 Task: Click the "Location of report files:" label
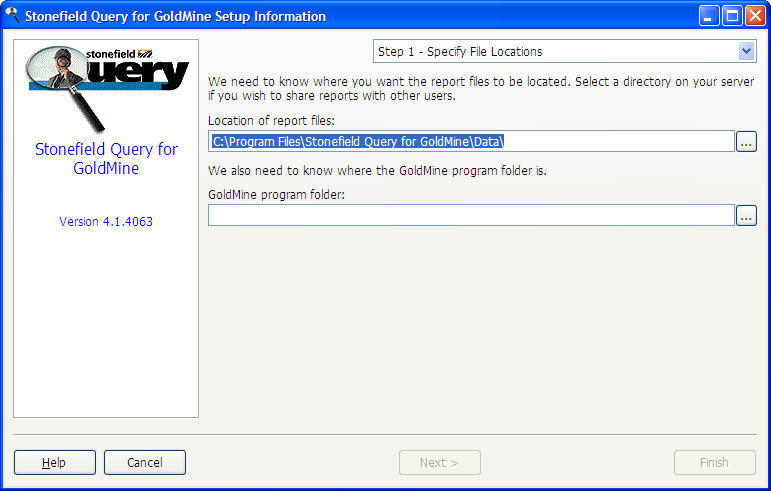[271, 120]
